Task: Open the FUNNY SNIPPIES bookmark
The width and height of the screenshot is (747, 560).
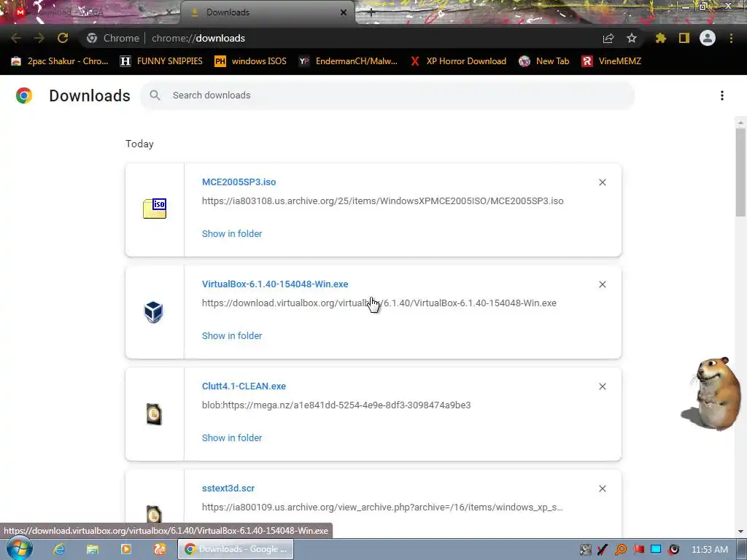Action: [161, 61]
